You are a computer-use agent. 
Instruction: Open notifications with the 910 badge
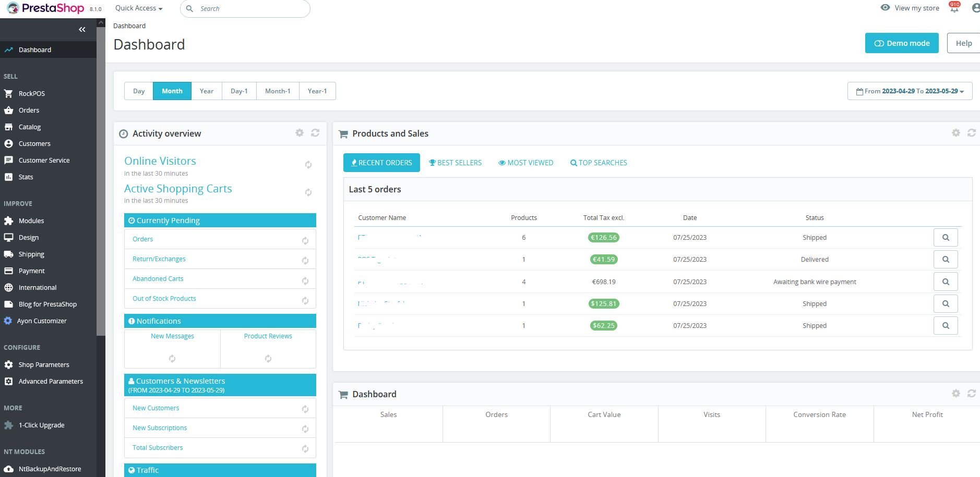pyautogui.click(x=953, y=8)
